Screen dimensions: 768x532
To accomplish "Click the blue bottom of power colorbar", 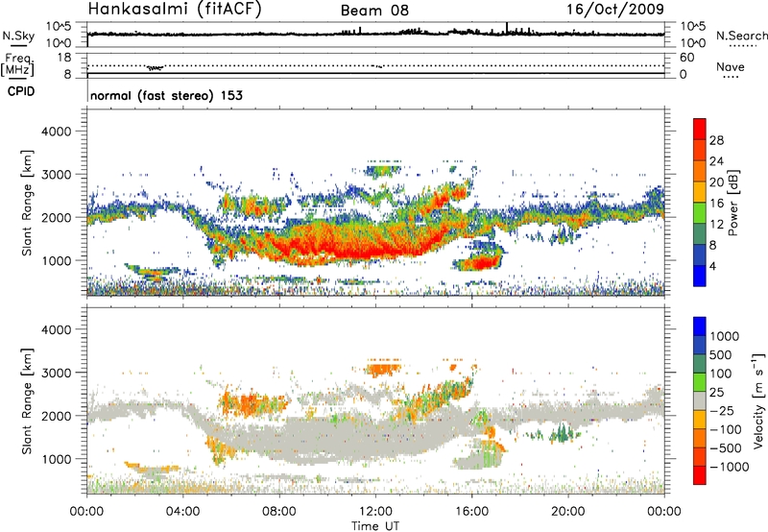I will [700, 276].
